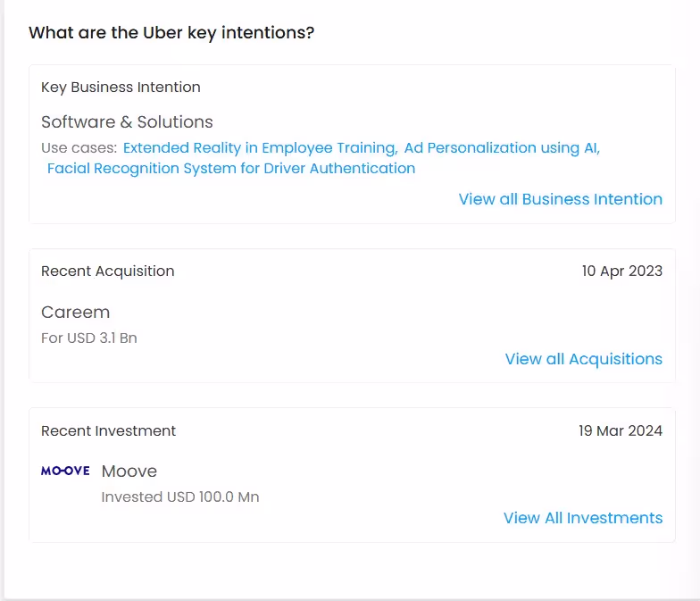Screen dimensions: 700x601
Task: Open Ad Personalization using AI link
Action: coord(502,148)
